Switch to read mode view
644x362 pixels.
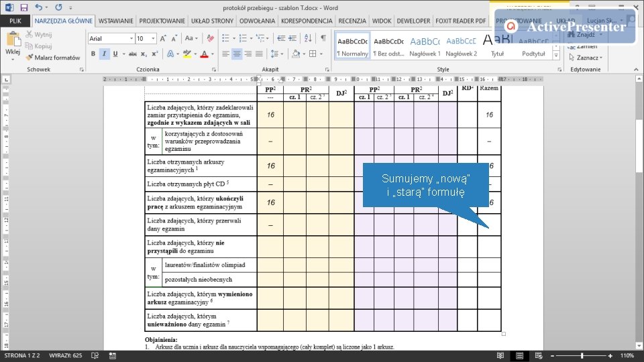[x=500, y=355]
